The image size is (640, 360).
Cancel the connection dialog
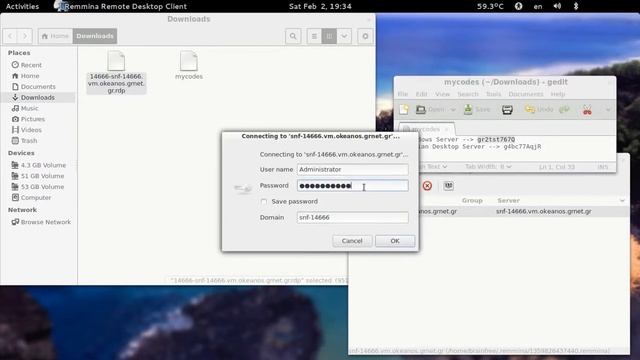352,241
